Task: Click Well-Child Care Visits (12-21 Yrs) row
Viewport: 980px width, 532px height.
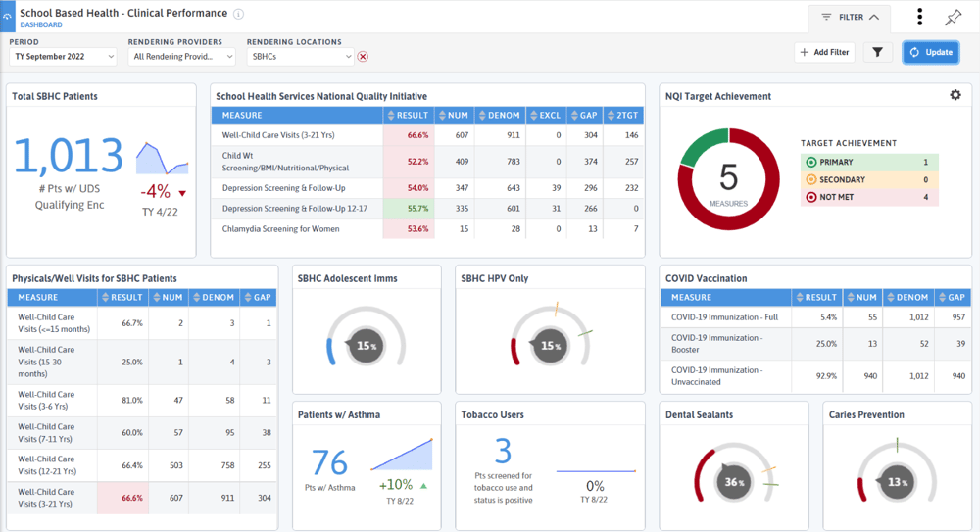Action: (x=142, y=465)
